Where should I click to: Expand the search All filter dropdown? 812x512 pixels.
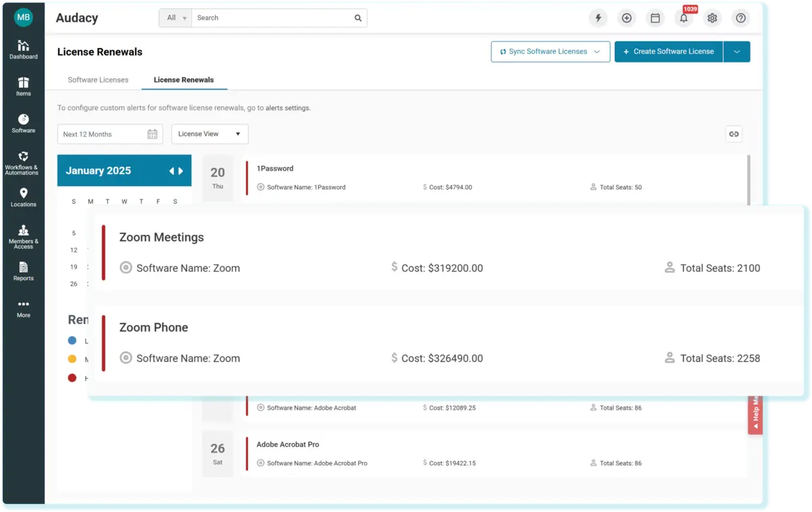(176, 18)
